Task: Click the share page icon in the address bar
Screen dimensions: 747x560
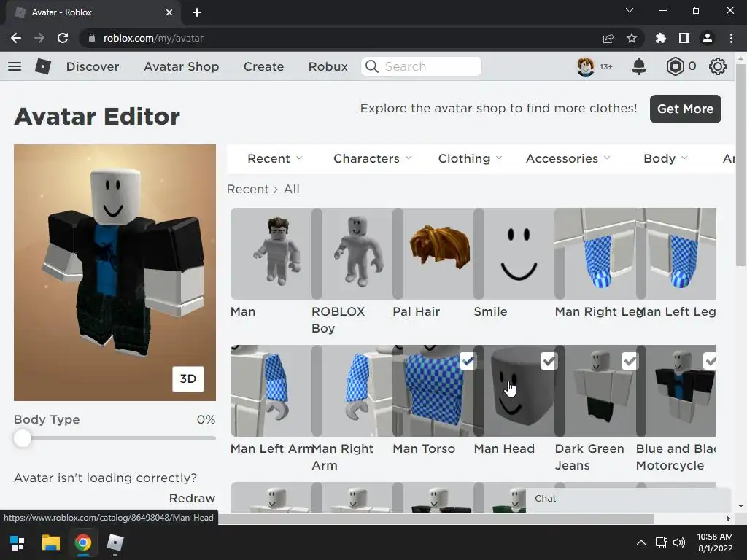Action: tap(608, 38)
